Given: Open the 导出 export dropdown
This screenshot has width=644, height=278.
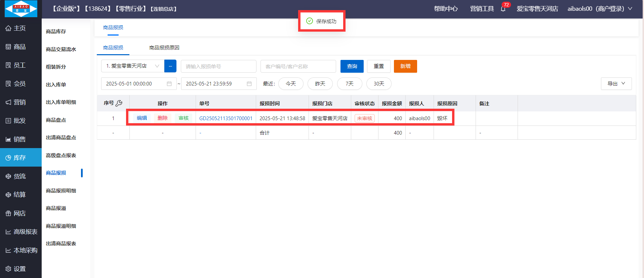Looking at the screenshot, I should [616, 84].
